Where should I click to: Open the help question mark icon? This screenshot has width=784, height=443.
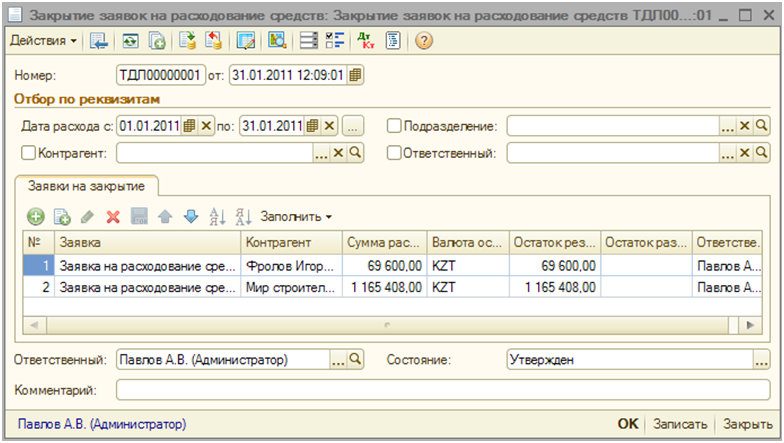coord(423,41)
